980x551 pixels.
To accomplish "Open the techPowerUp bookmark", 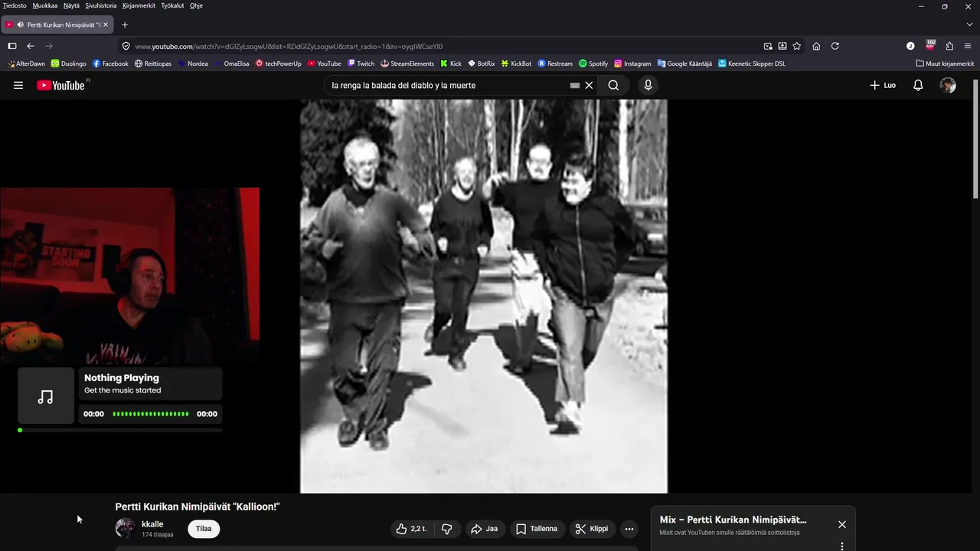I will click(279, 64).
